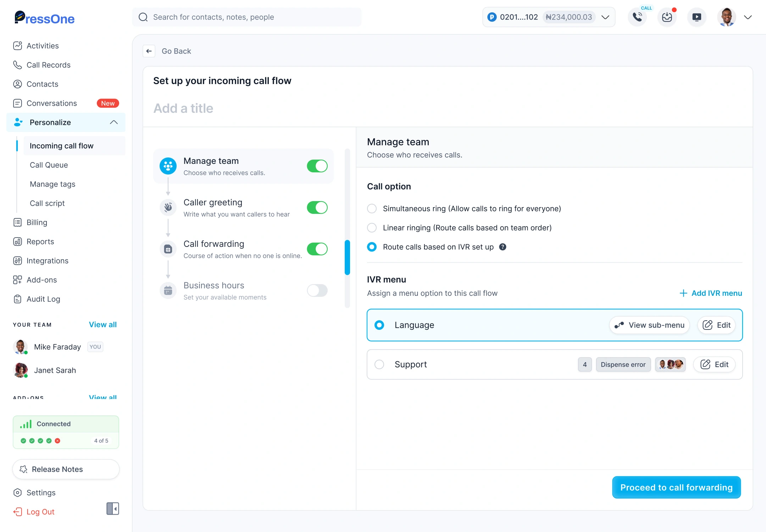The width and height of the screenshot is (766, 532).
Task: Open the Integrations panel
Action: (x=48, y=261)
